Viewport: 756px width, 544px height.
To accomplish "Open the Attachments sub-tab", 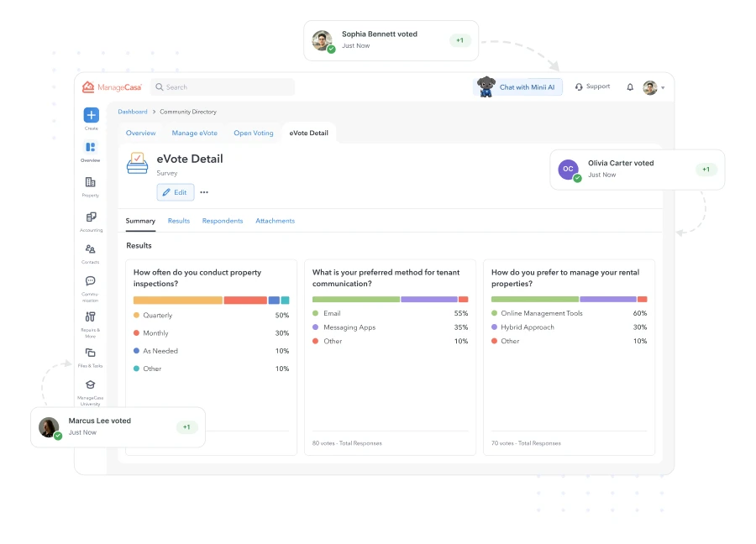I will pos(276,221).
